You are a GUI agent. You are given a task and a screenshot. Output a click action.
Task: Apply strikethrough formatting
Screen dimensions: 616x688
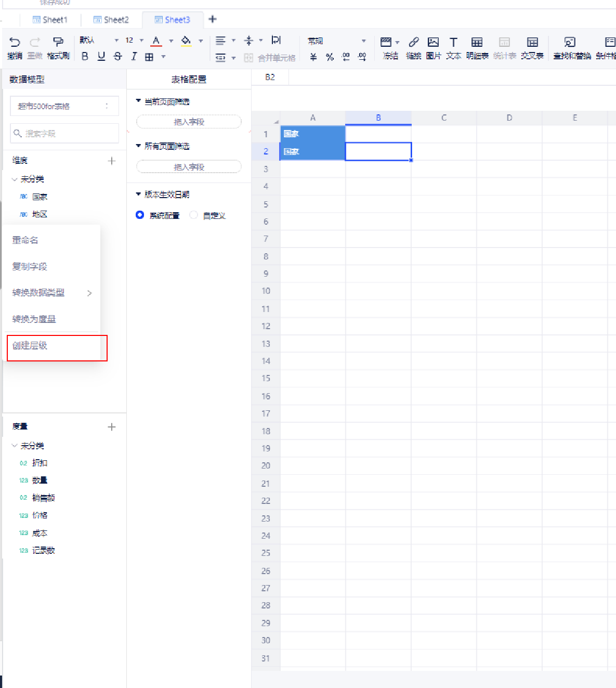coord(117,57)
